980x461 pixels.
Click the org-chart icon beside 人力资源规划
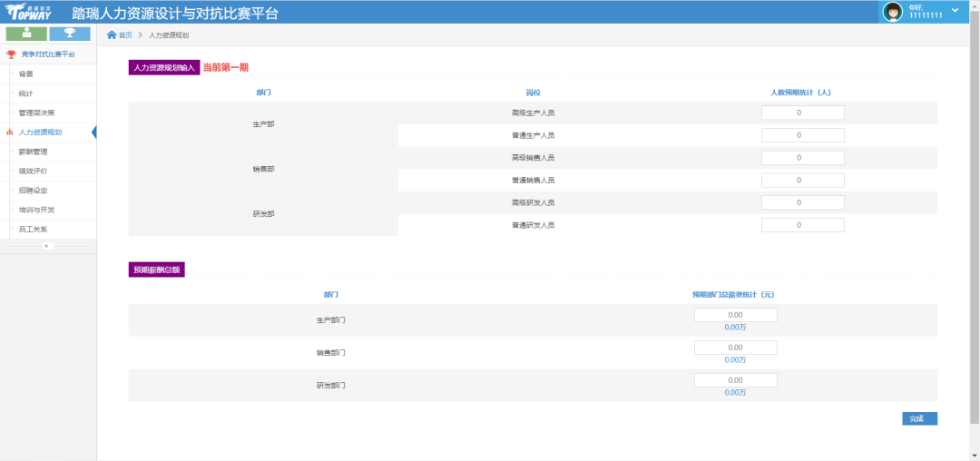(10, 132)
